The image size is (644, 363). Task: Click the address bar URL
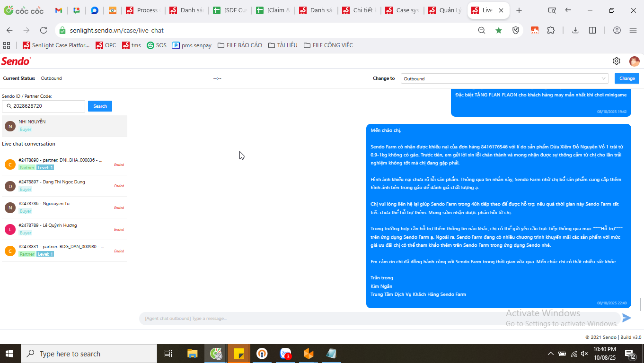point(117,30)
